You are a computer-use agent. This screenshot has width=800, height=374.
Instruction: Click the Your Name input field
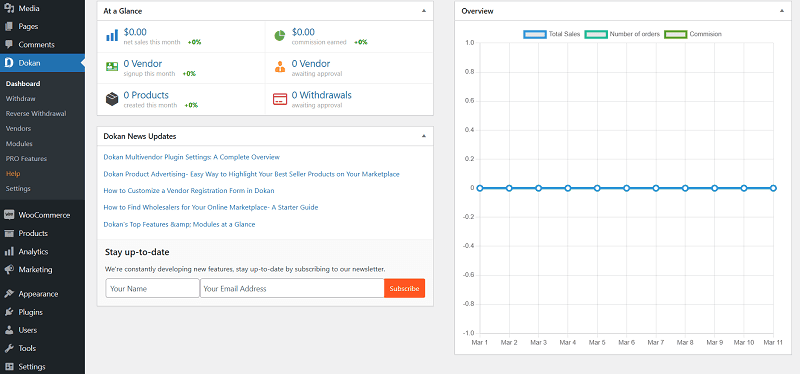pyautogui.click(x=153, y=288)
